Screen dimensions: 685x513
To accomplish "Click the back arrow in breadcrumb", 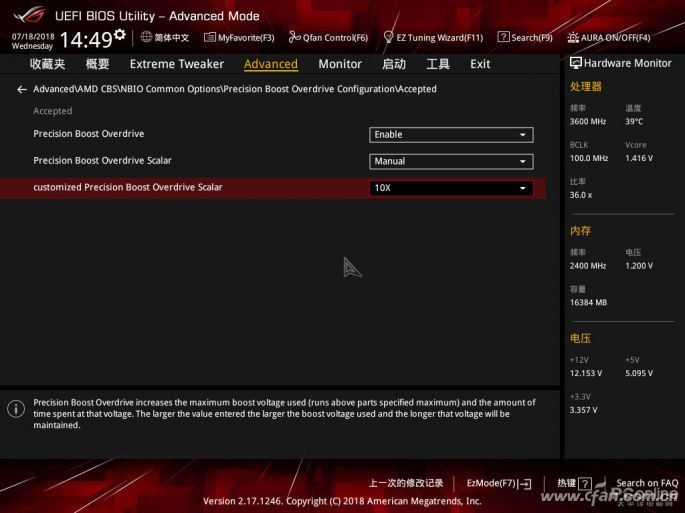I will click(22, 90).
